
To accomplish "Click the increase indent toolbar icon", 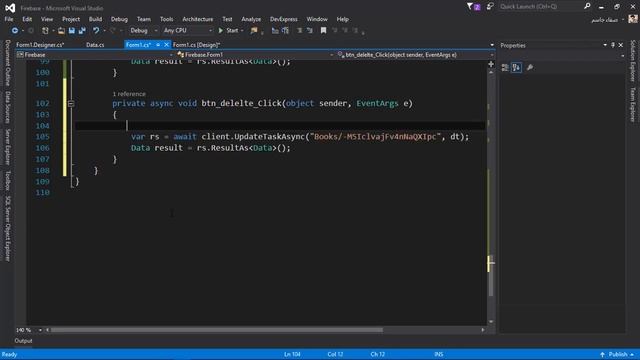I will (x=309, y=31).
